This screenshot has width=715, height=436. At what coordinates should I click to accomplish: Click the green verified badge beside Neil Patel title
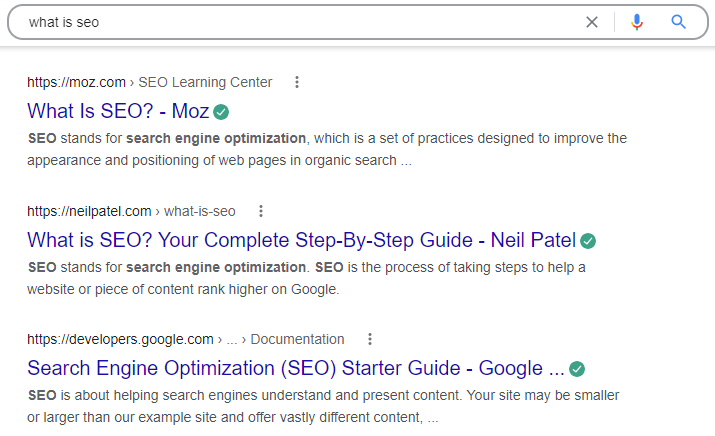click(588, 240)
